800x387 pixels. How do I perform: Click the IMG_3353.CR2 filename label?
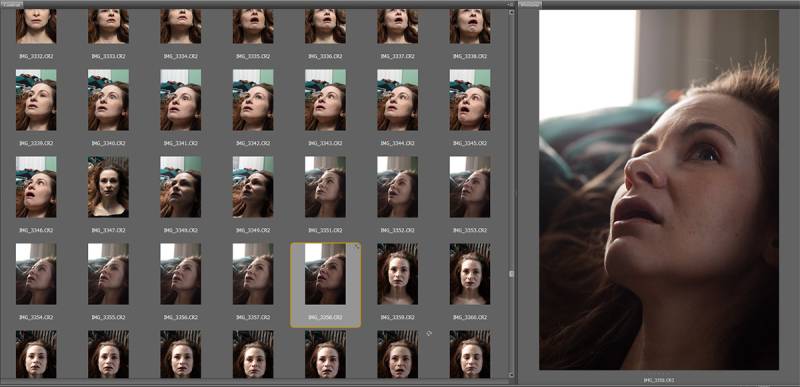[x=470, y=230]
